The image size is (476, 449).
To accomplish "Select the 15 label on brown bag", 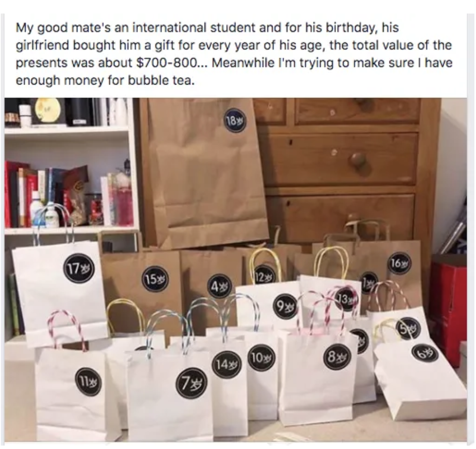I will [x=155, y=279].
